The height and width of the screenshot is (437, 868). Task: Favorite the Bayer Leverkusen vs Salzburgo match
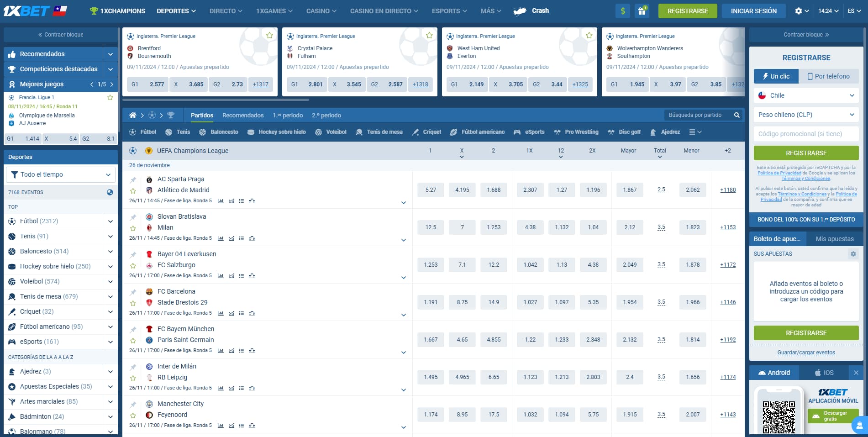(x=133, y=265)
